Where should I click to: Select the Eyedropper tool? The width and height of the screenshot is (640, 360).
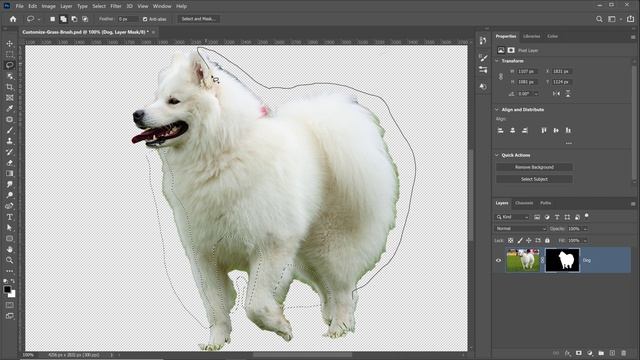tap(9, 109)
